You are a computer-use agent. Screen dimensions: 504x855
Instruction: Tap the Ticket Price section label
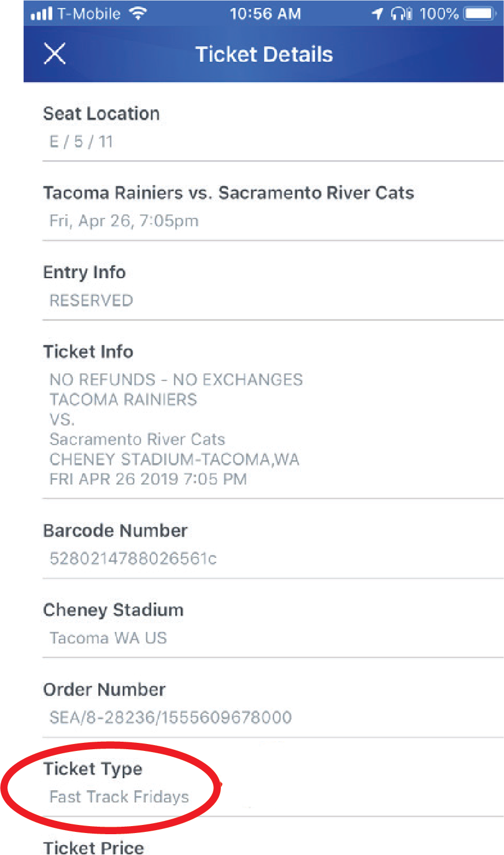(94, 847)
